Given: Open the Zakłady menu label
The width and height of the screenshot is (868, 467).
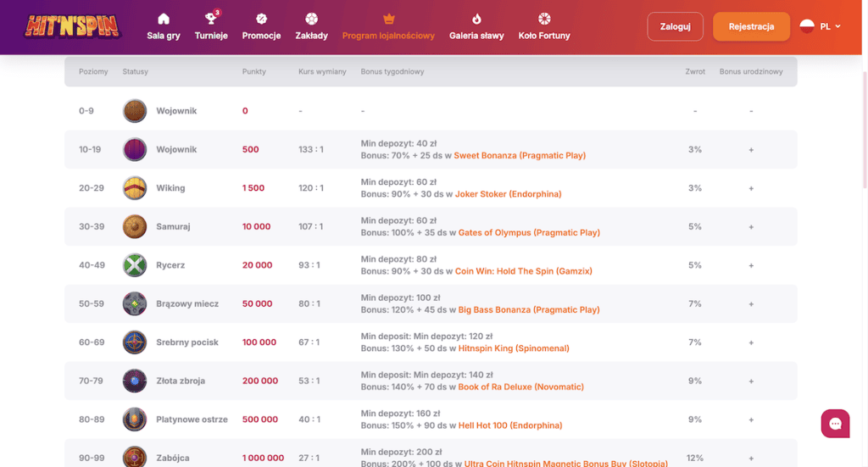Looking at the screenshot, I should click(312, 36).
